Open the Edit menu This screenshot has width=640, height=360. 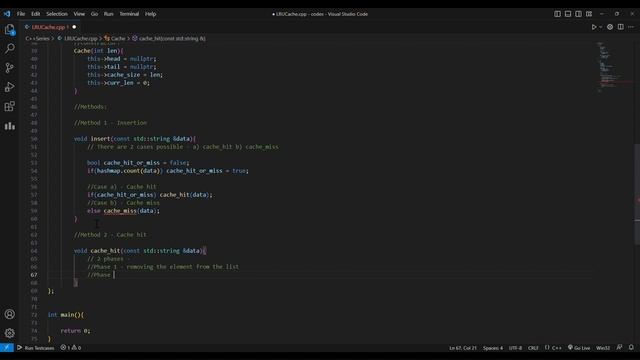click(x=36, y=14)
